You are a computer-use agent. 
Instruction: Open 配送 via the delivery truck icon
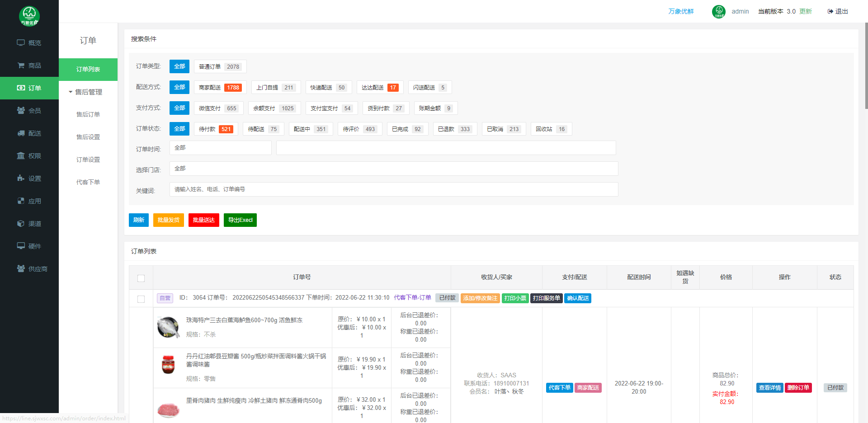click(x=21, y=133)
